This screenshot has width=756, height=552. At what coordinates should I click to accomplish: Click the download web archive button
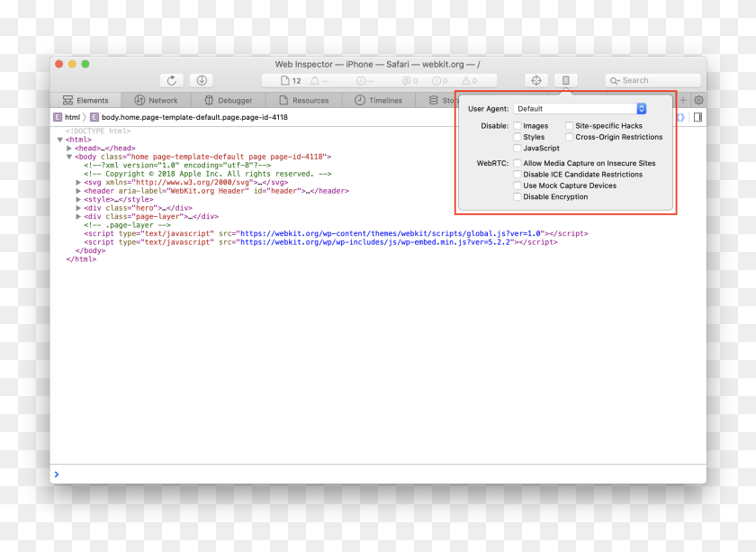click(202, 80)
